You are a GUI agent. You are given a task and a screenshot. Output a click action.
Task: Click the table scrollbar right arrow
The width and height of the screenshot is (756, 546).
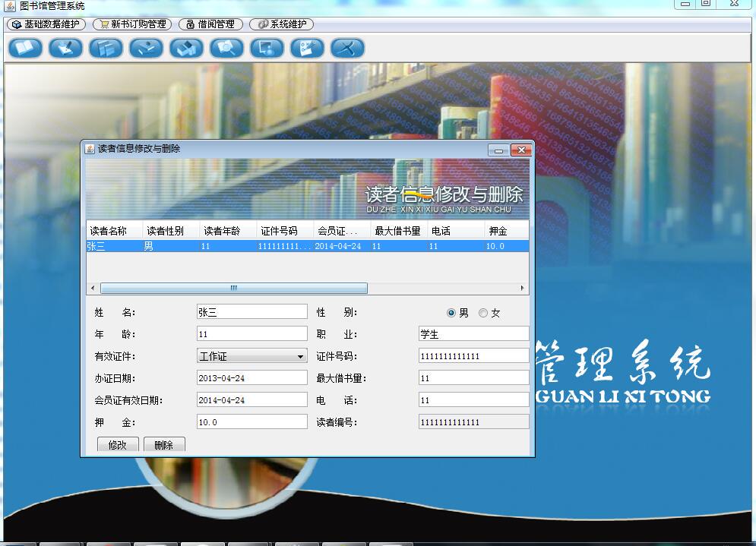[x=522, y=288]
